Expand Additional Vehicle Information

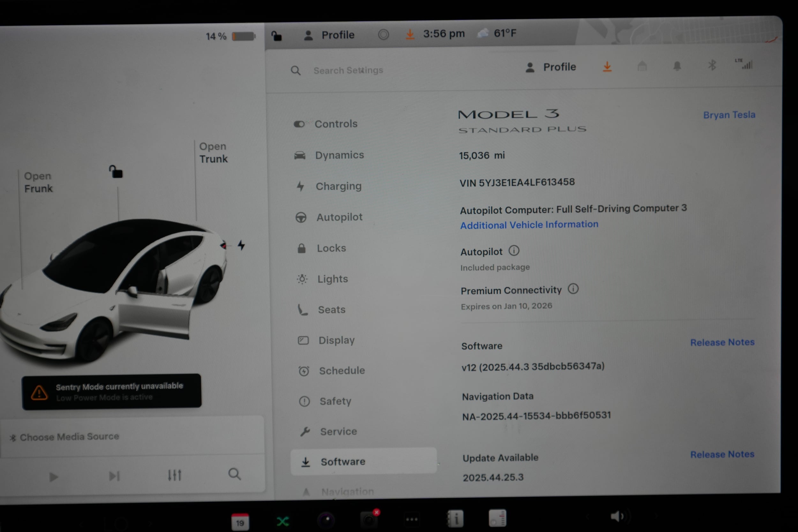529,225
